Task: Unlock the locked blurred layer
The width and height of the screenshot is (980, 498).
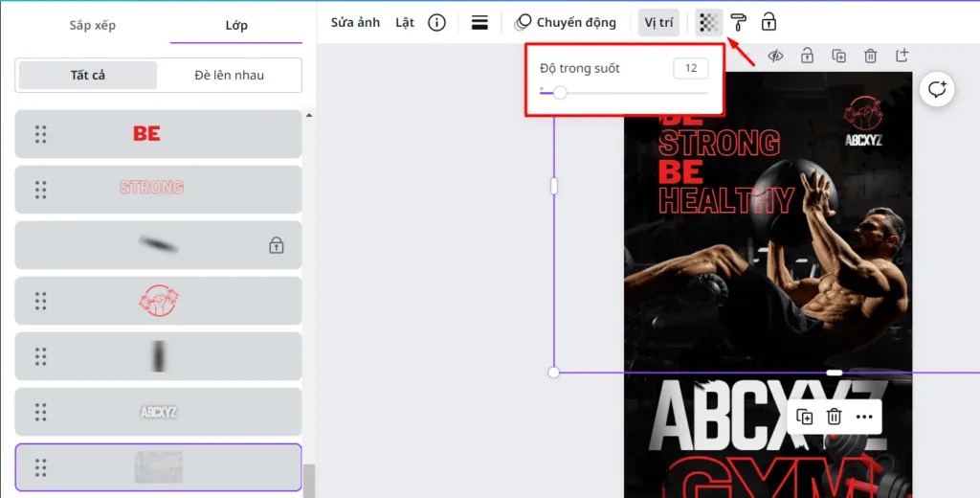Action: click(x=277, y=245)
